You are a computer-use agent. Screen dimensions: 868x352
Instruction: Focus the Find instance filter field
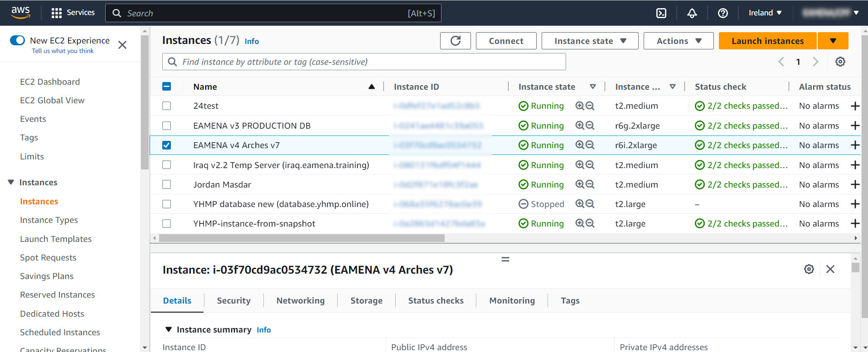[x=364, y=62]
